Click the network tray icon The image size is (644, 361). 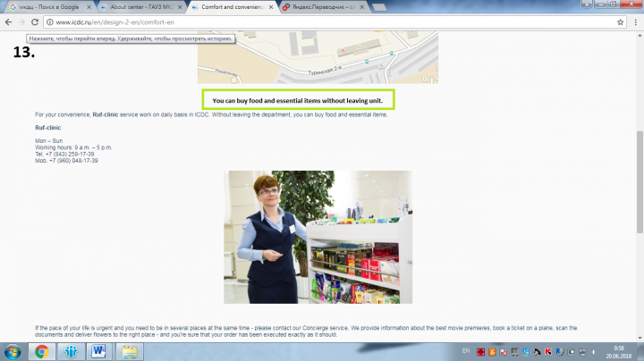coord(582,352)
